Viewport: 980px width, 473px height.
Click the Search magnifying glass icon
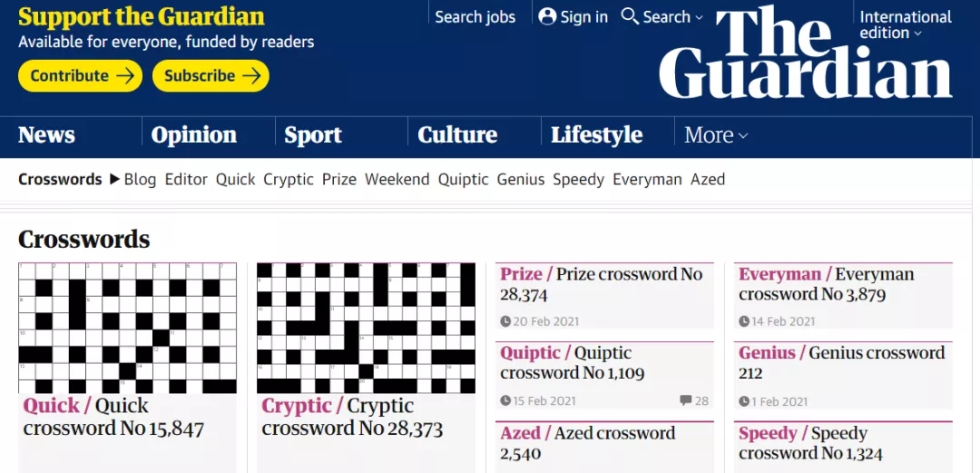(x=630, y=16)
